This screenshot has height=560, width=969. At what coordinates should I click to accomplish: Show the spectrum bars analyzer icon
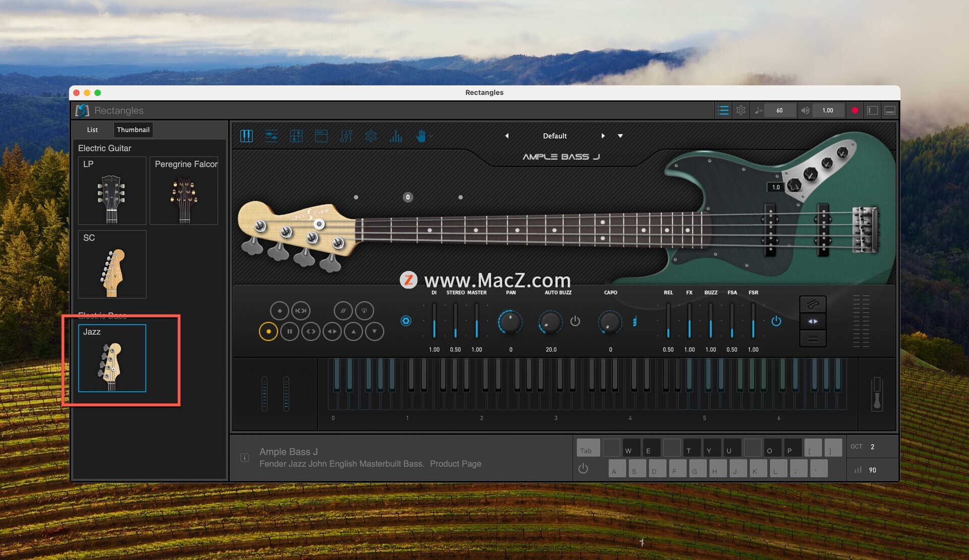tap(396, 136)
